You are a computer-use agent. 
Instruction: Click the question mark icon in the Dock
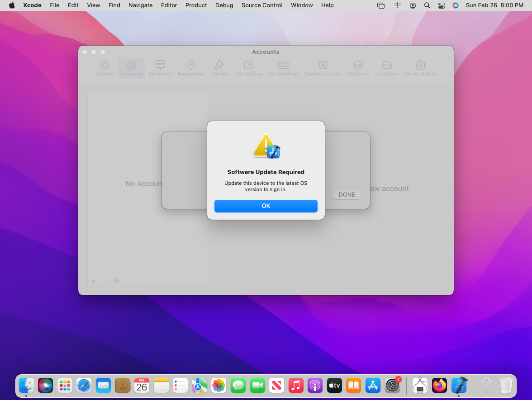click(487, 386)
